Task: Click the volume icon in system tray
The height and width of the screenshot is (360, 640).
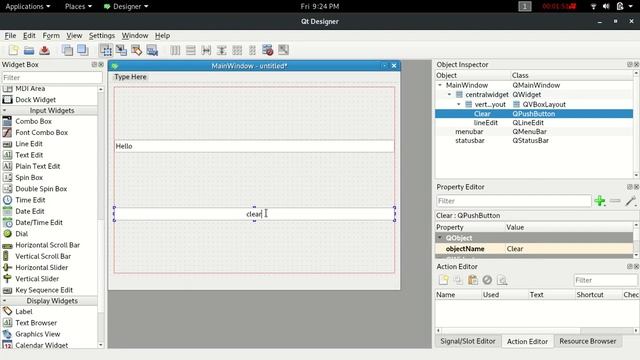Action: 606,6
